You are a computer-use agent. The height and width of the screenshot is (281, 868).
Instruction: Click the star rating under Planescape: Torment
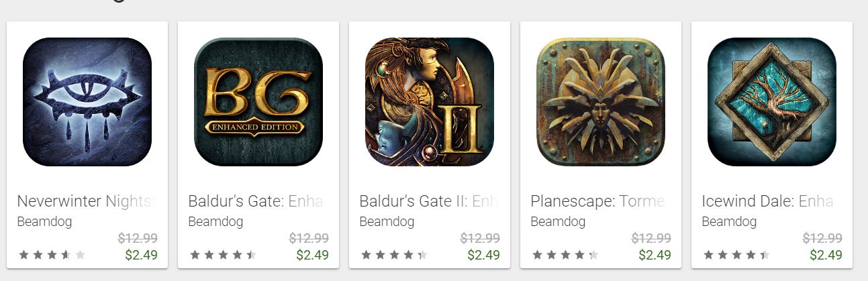(x=566, y=255)
